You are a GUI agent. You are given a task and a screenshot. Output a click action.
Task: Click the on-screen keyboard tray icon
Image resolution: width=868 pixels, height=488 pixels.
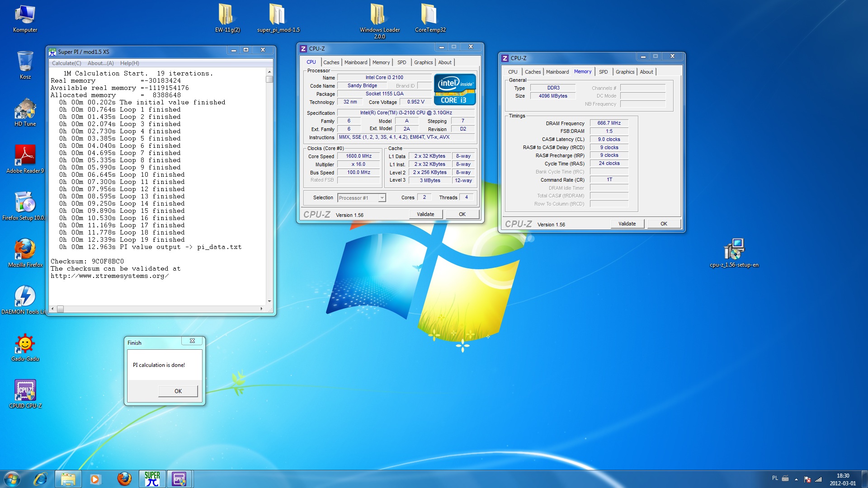click(785, 478)
